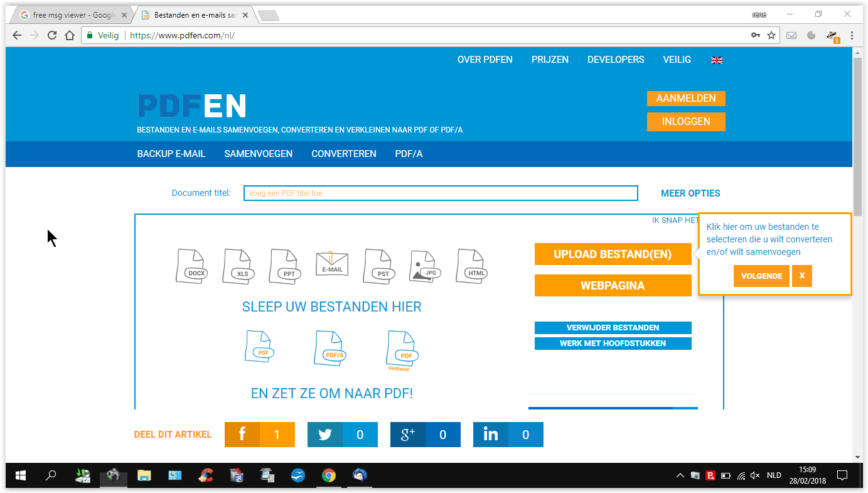Click the PDF/A output format icon

click(x=330, y=348)
